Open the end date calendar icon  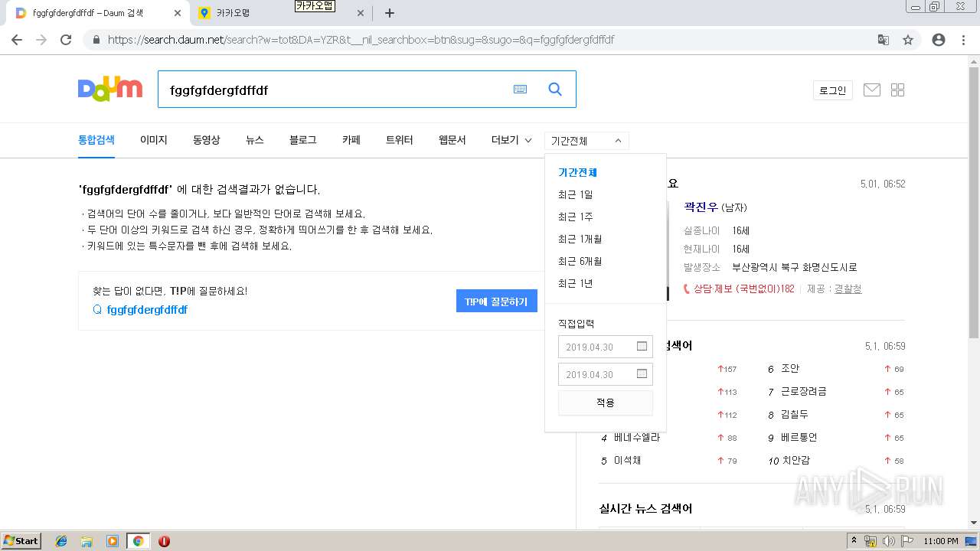point(642,374)
